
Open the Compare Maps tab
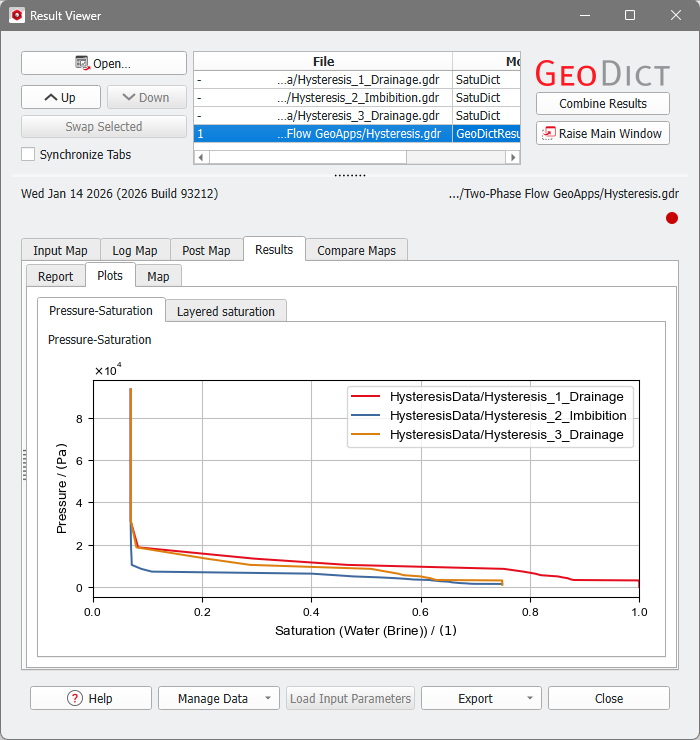[356, 251]
